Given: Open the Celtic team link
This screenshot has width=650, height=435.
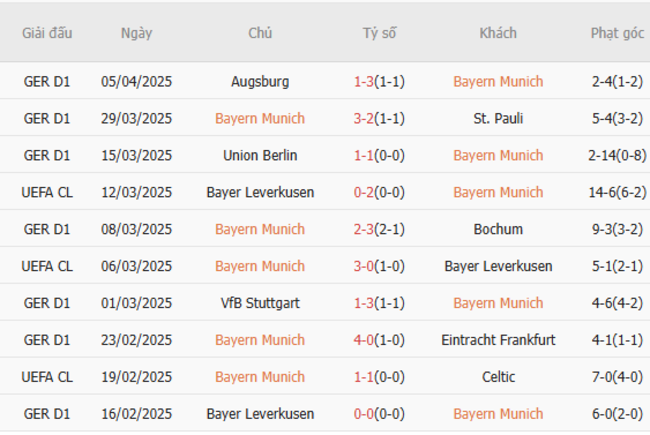Looking at the screenshot, I should point(498,377).
